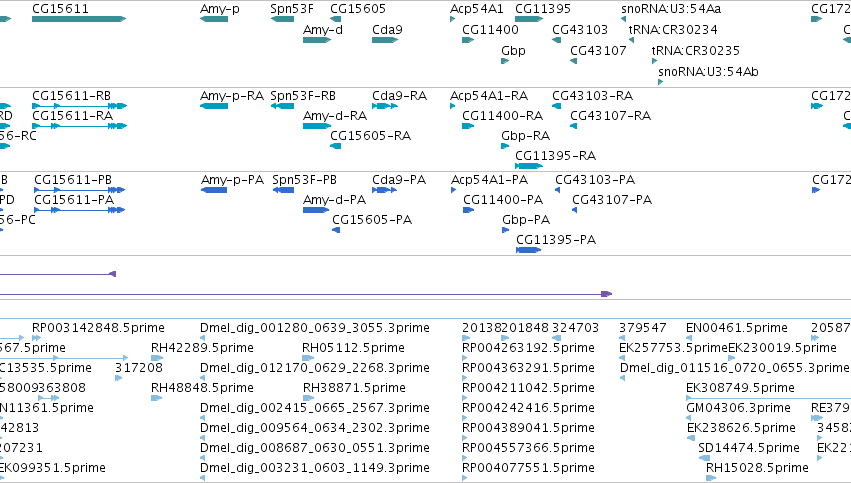
Task: Select tRNA:CR30235 feature label
Action: (695, 50)
